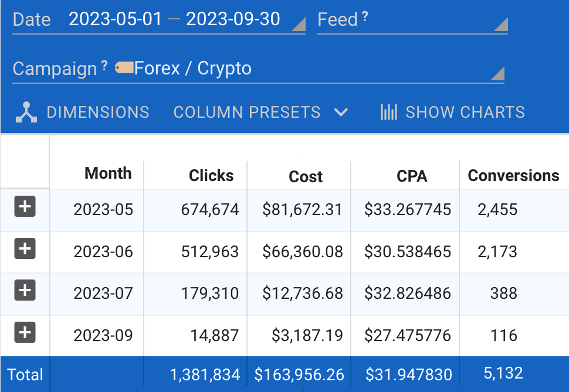
Task: Sort by the Cost column header
Action: 306,177
